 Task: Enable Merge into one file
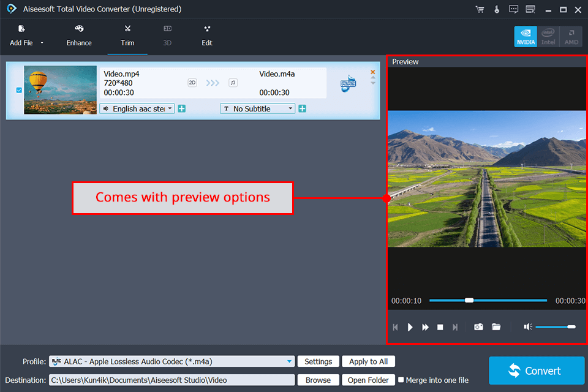point(401,380)
